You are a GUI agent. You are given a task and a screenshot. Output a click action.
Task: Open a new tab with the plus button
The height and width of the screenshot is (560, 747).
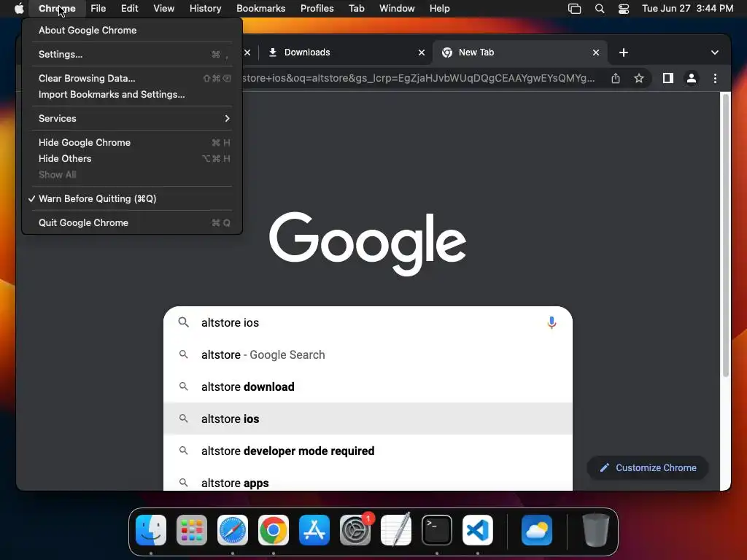click(x=624, y=52)
